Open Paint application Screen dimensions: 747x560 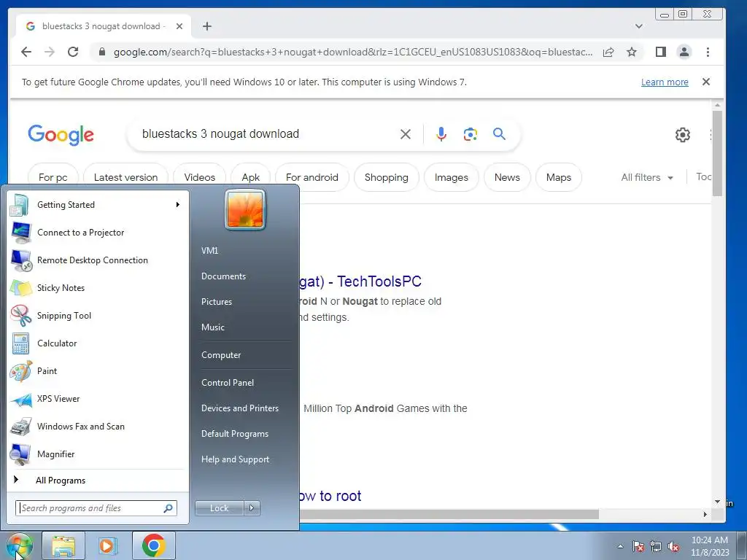click(97, 371)
